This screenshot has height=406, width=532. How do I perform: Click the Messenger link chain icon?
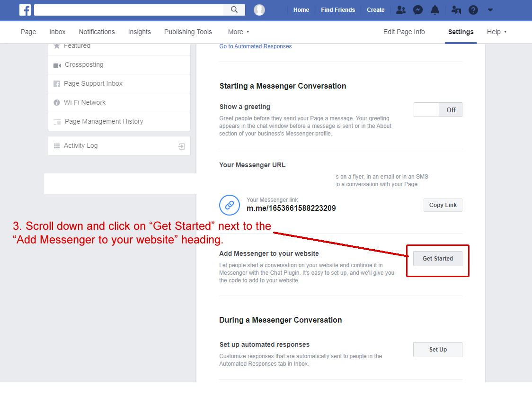coord(230,205)
